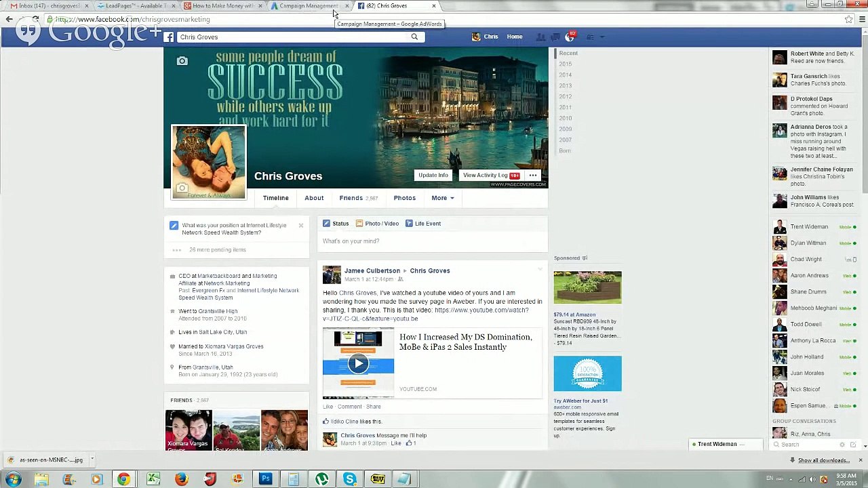Image resolution: width=868 pixels, height=488 pixels.
Task: Open Firefox from the taskbar
Action: 181,479
